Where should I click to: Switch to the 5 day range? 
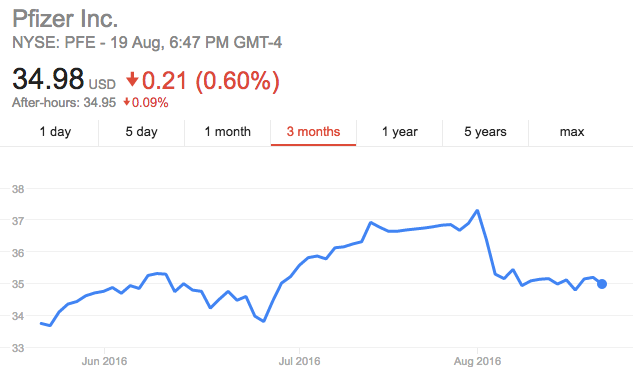point(141,132)
